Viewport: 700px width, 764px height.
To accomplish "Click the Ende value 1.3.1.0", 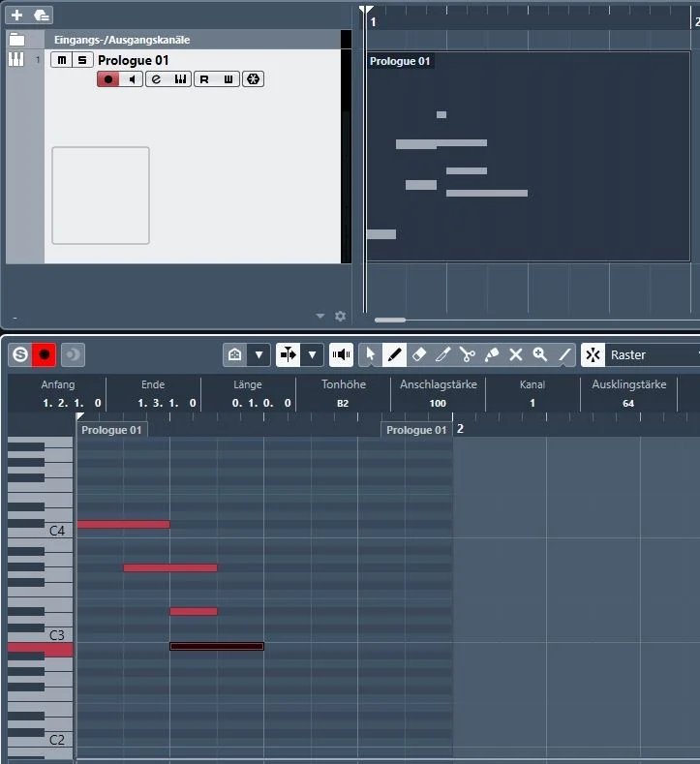I will 167,403.
